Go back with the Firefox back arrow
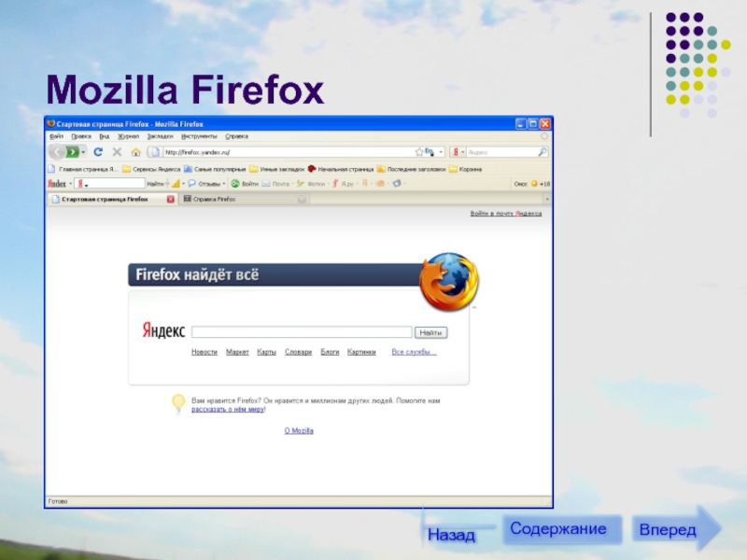This screenshot has height=560, width=747. point(57,152)
